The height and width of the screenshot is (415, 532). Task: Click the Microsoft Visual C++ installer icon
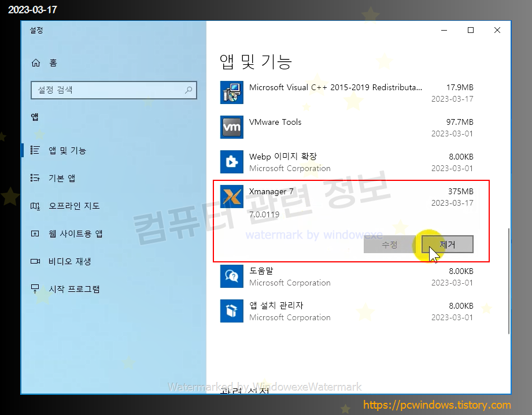click(x=232, y=92)
